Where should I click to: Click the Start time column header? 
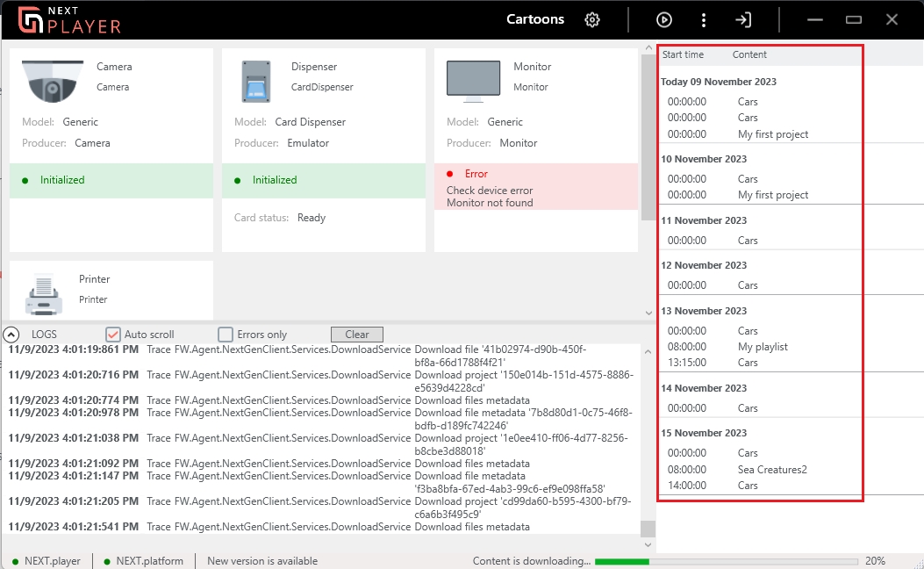[683, 54]
